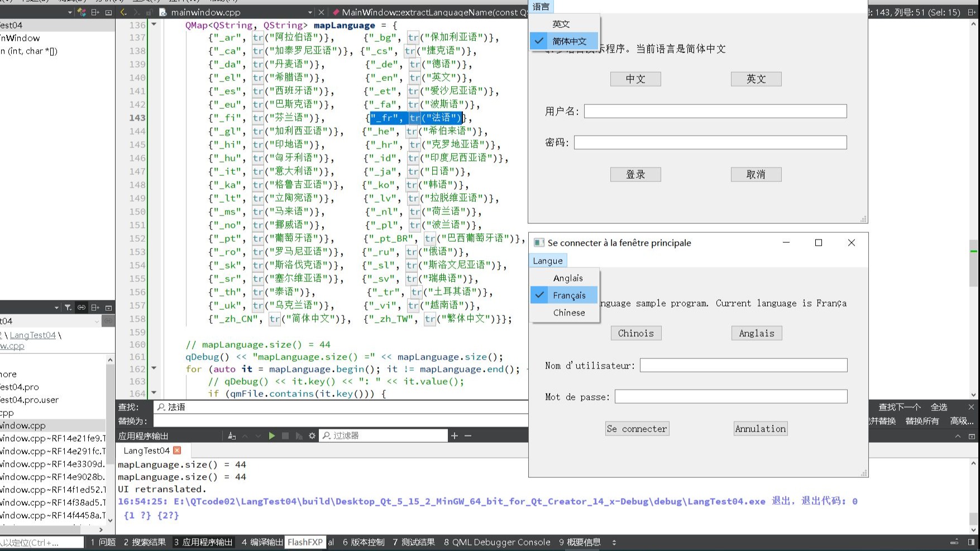Select Chinese in the Langue menu

click(568, 313)
